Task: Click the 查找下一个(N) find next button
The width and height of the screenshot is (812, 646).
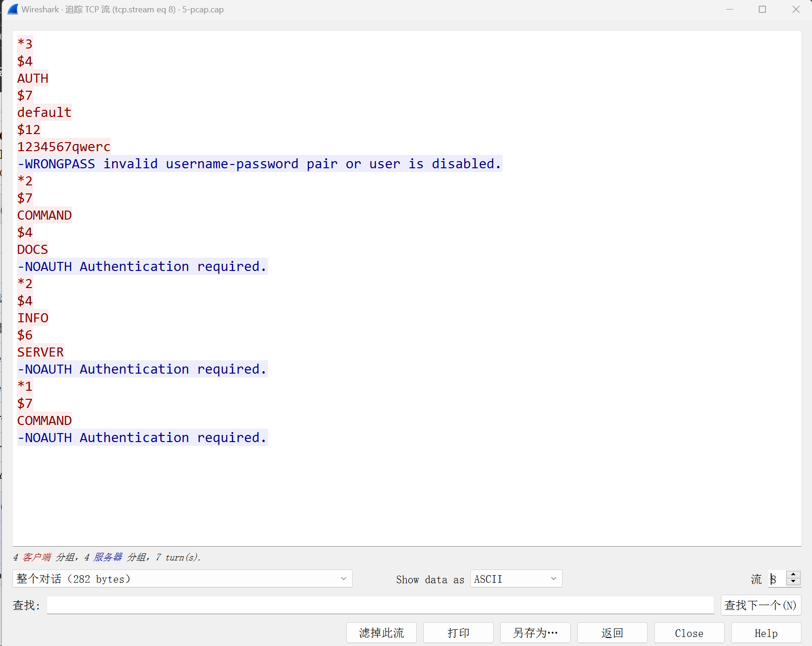Action: [761, 605]
